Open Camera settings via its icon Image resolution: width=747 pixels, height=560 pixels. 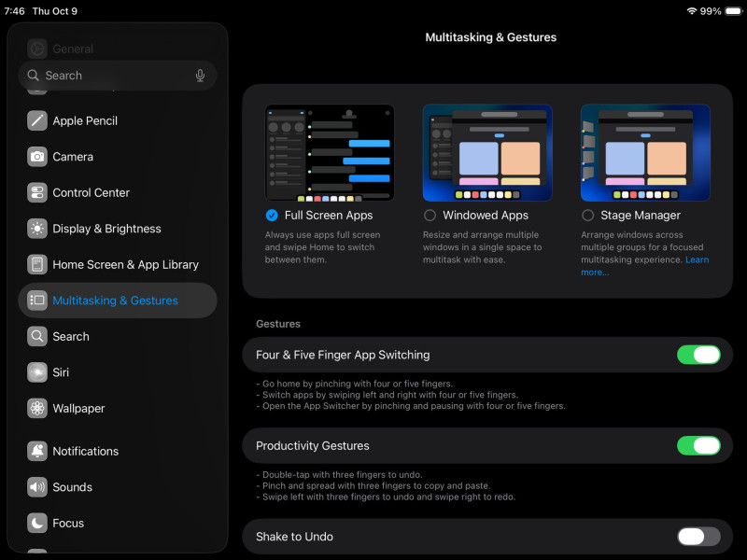(x=37, y=157)
